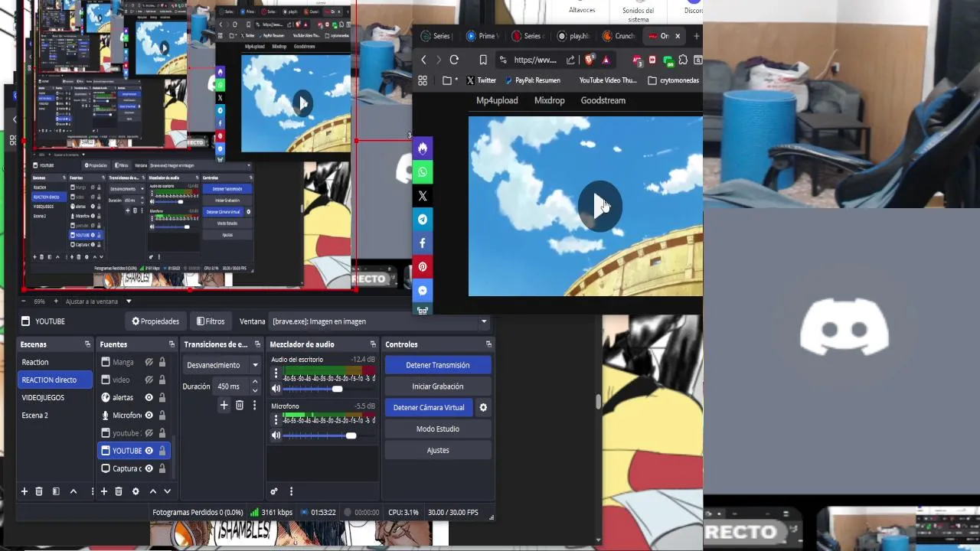This screenshot has width=980, height=551.
Task: Delete selected scene with Escenas trash icon
Action: 39,491
